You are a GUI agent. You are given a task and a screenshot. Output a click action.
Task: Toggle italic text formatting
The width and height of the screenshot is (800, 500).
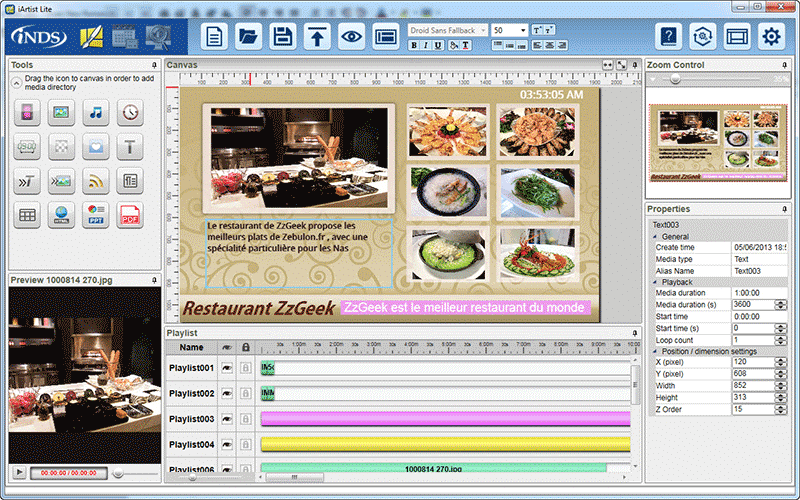click(426, 45)
